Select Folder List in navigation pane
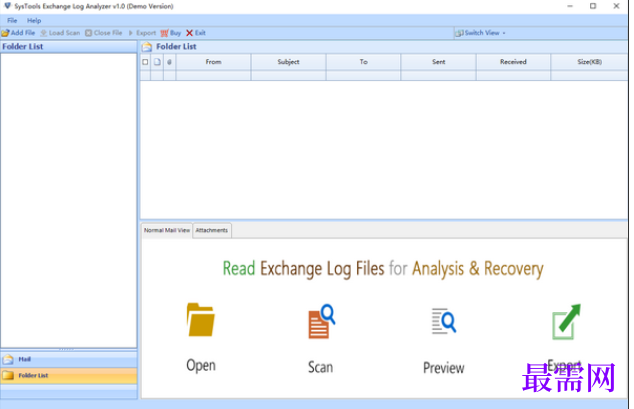Image resolution: width=634 pixels, height=409 pixels. 69,375
